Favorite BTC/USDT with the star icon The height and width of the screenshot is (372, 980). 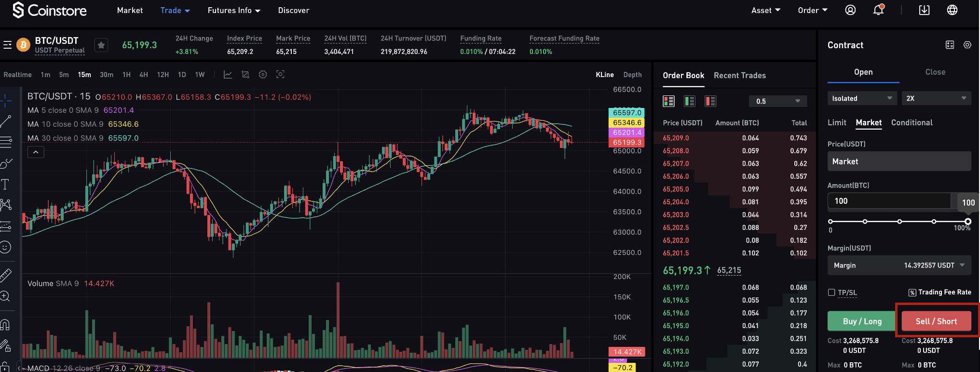[x=101, y=45]
